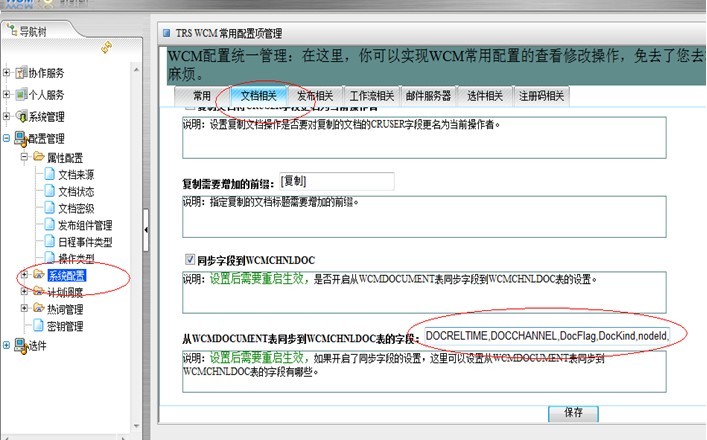Toggle the 同步字段到WCMCHNLDOC checkbox
Viewport: 707px width, 440px height.
(x=190, y=259)
